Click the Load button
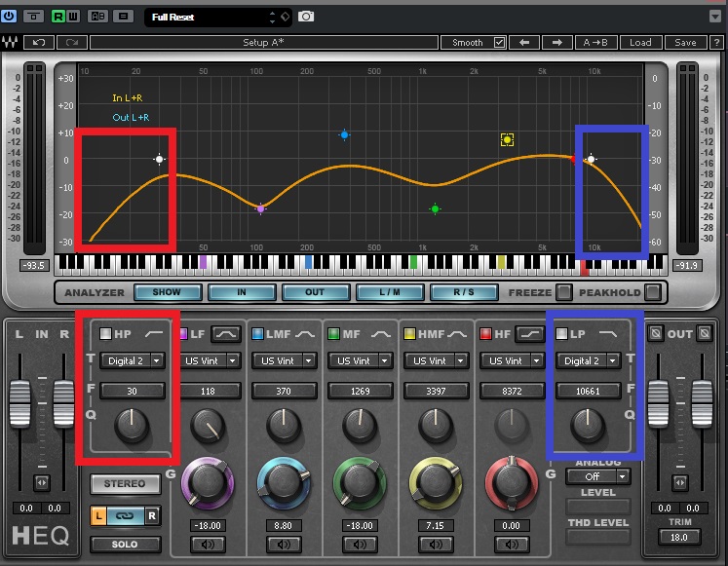 [640, 42]
